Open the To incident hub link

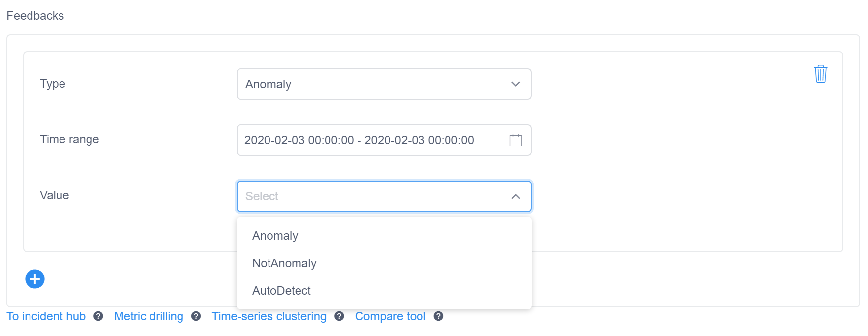pos(46,316)
